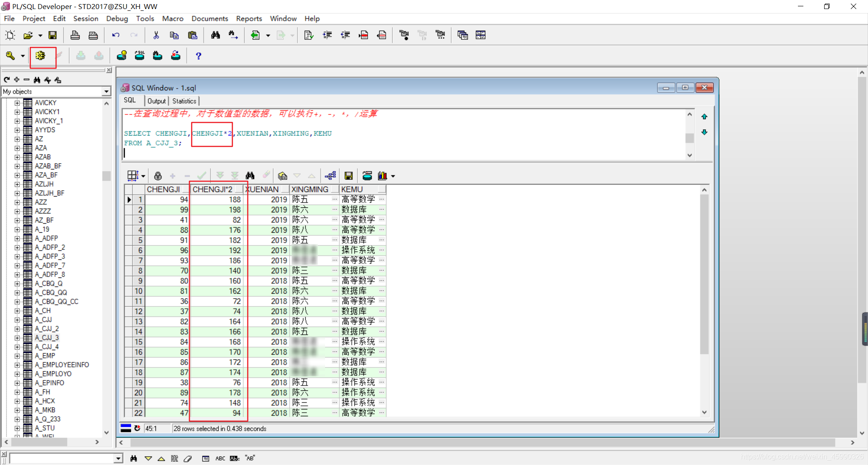Viewport: 868px width, 465px height.
Task: Click the Refresh icon in object browser
Action: pos(7,80)
